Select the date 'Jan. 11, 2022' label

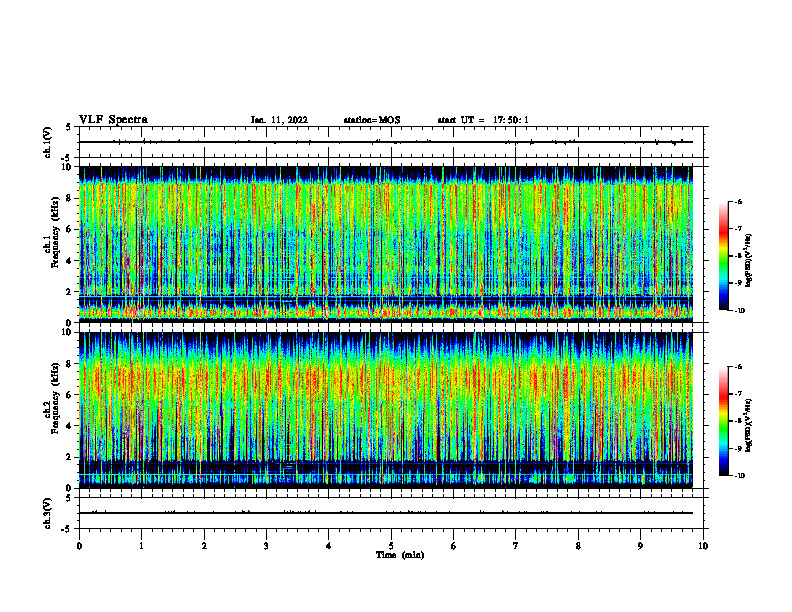[279, 120]
